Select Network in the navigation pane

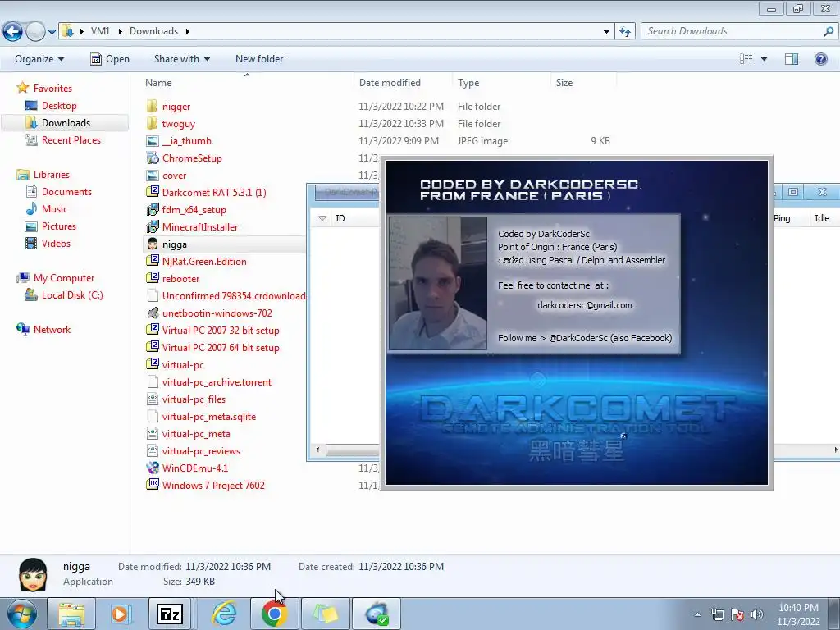[x=52, y=330]
